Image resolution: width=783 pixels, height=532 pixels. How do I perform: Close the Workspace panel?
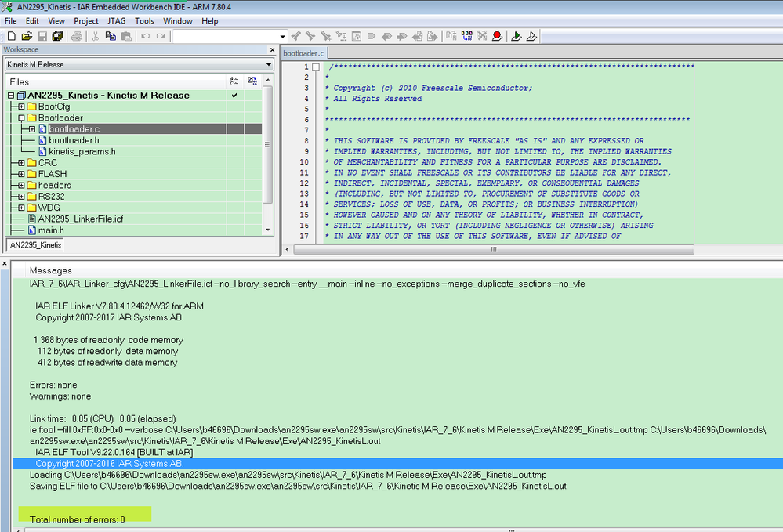pyautogui.click(x=272, y=50)
